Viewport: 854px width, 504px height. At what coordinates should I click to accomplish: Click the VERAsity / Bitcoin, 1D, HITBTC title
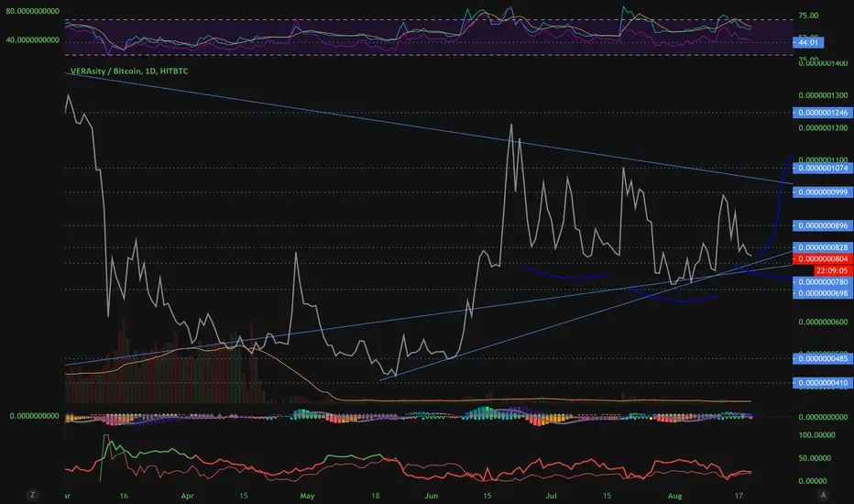[x=129, y=71]
